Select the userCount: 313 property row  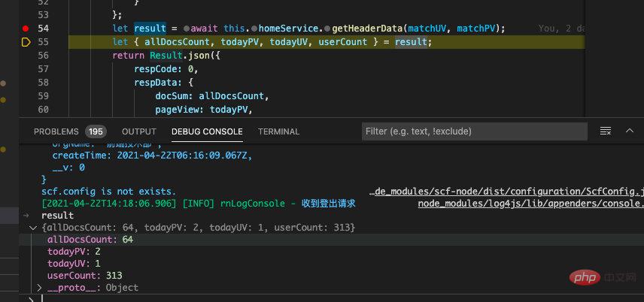tap(84, 276)
